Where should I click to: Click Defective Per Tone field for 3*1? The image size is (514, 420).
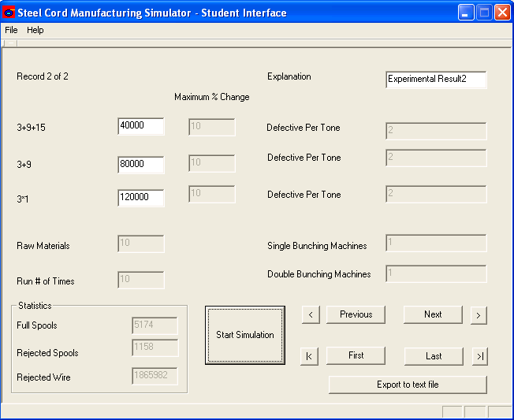[436, 195]
